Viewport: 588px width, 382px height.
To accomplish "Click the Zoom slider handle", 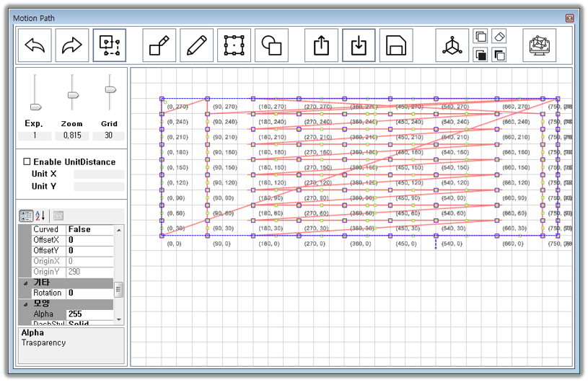I will click(72, 95).
